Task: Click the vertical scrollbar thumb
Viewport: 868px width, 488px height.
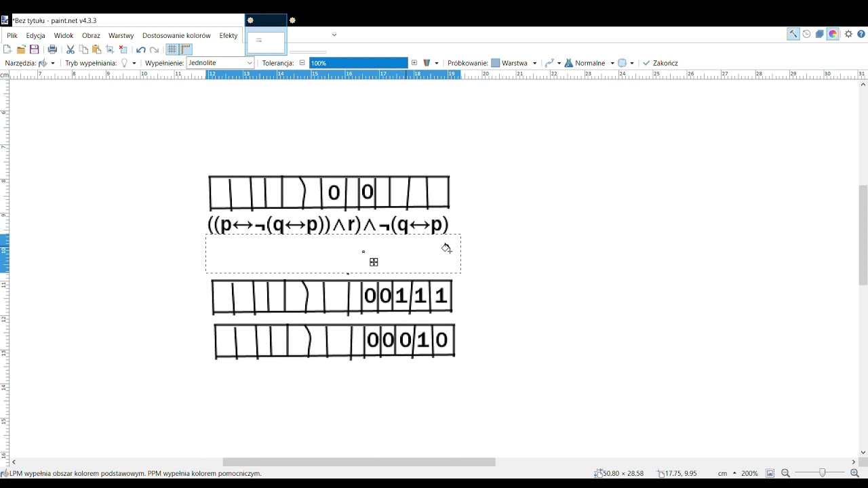Action: click(x=863, y=235)
